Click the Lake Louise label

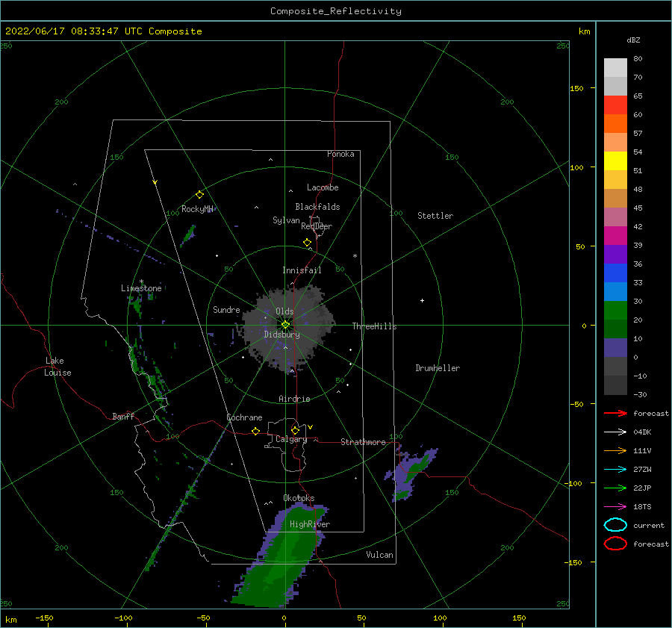click(x=57, y=367)
